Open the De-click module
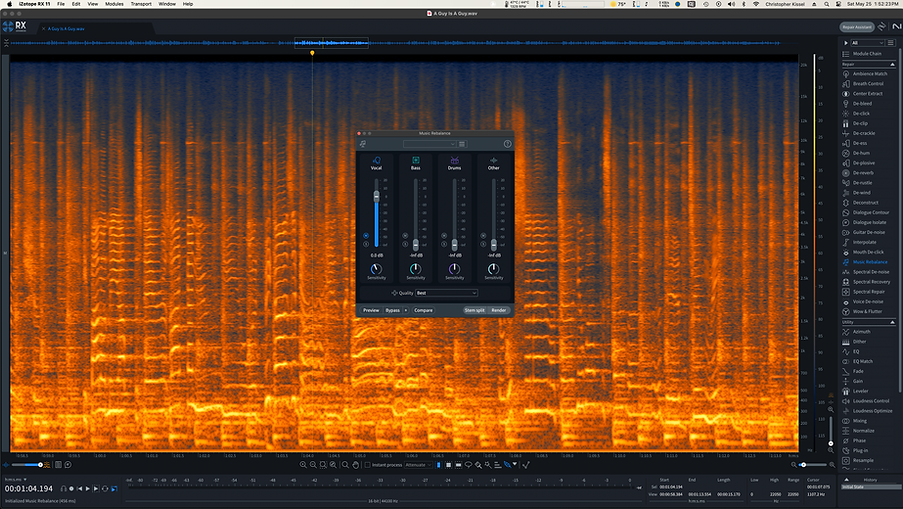The height and width of the screenshot is (509, 903). [861, 113]
